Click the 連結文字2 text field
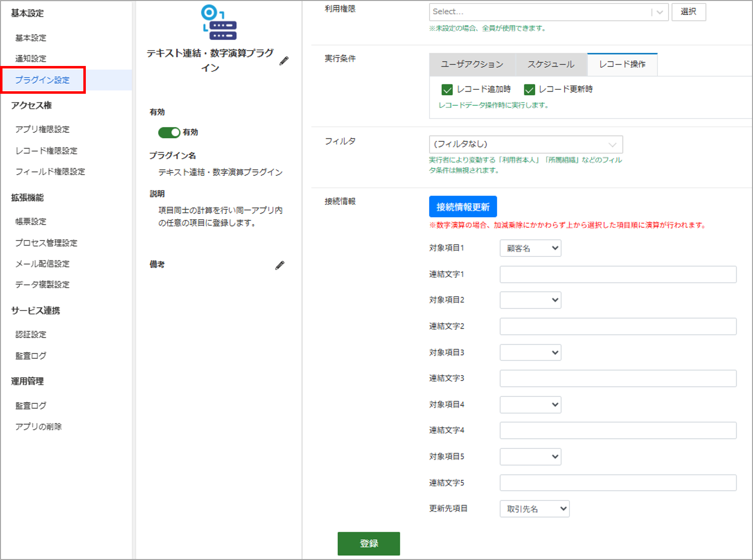 coord(618,326)
